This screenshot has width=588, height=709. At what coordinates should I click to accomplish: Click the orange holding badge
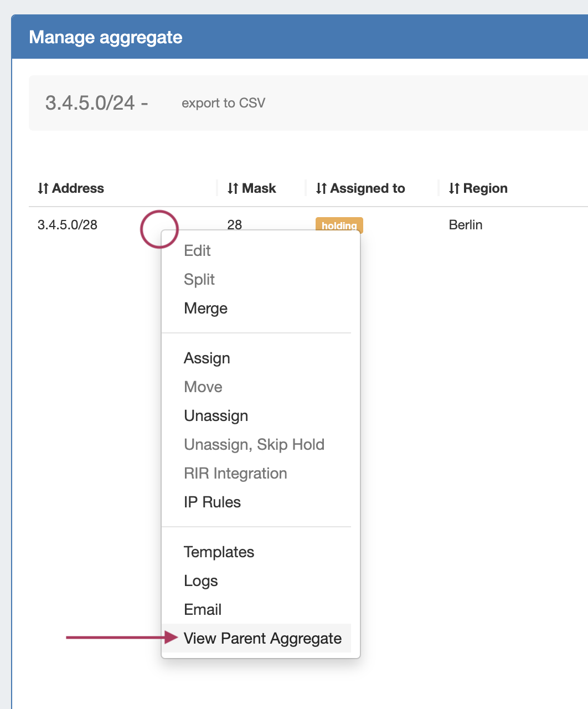pos(339,225)
